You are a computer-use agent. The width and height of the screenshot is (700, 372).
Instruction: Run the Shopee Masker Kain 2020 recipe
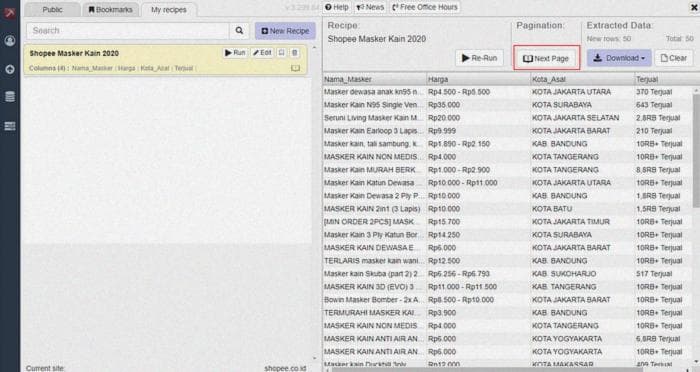(235, 53)
